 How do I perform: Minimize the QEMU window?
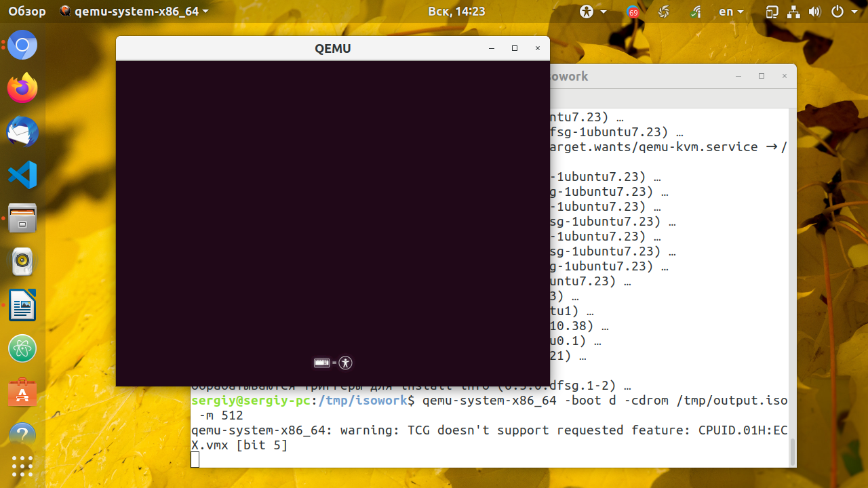(492, 48)
